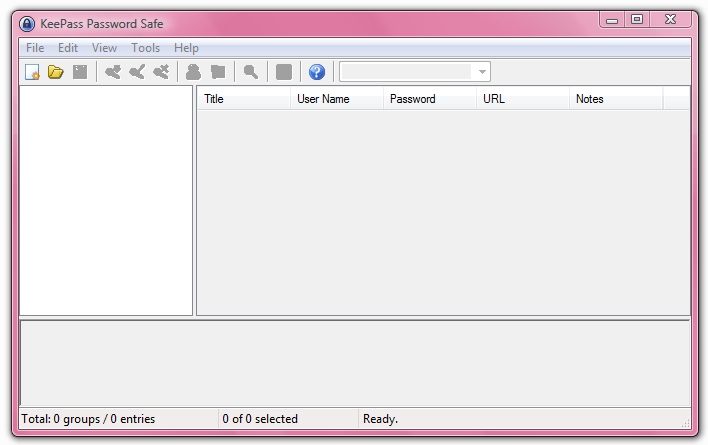
Task: Click the 'KeePass Password Safe' window title
Action: [102, 24]
